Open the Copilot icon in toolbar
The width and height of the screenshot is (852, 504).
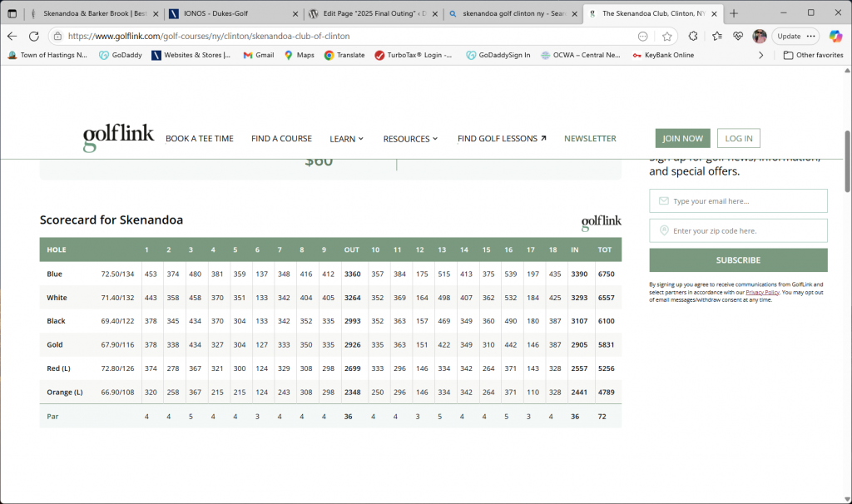(x=835, y=37)
